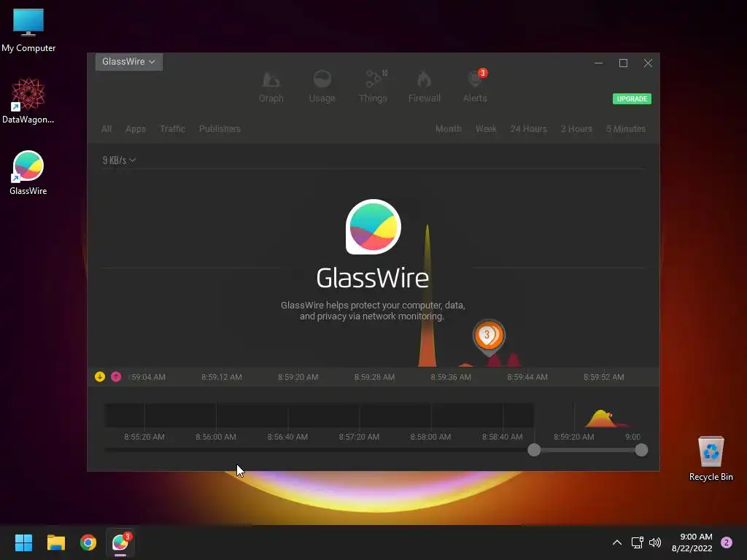Toggle the pink upload traffic indicator
The image size is (747, 560).
pos(116,377)
